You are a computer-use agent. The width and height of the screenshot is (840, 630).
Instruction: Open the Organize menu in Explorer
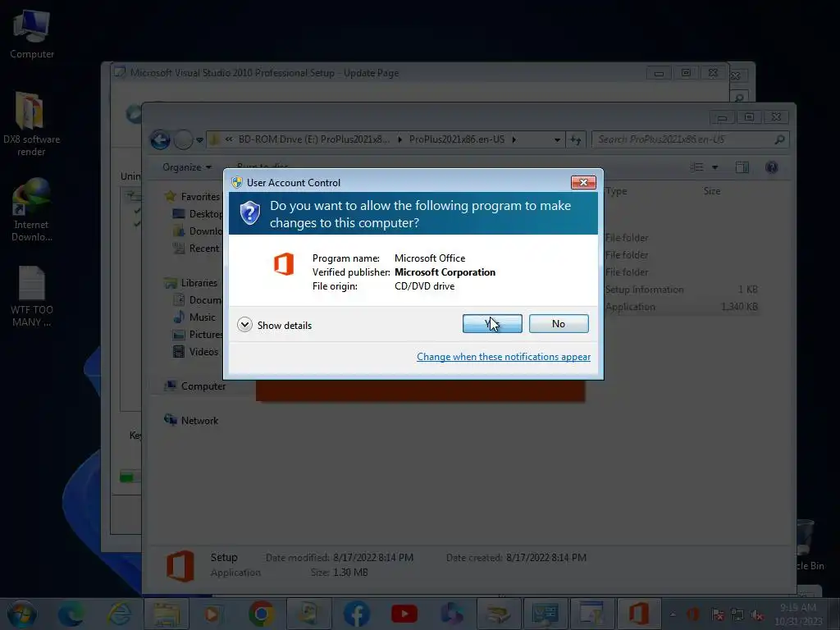coord(186,167)
